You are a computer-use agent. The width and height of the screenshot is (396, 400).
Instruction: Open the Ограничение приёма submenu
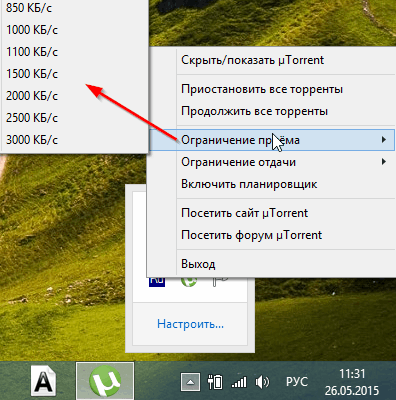[272, 140]
